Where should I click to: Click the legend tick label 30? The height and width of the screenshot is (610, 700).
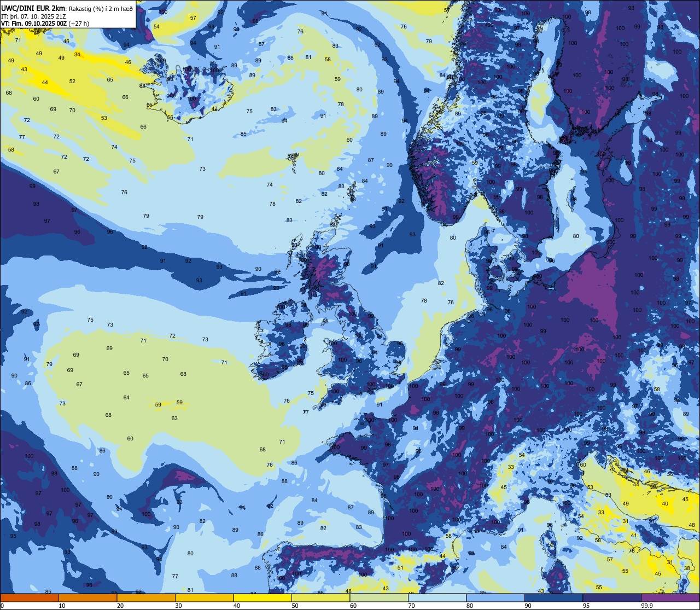pos(178,606)
